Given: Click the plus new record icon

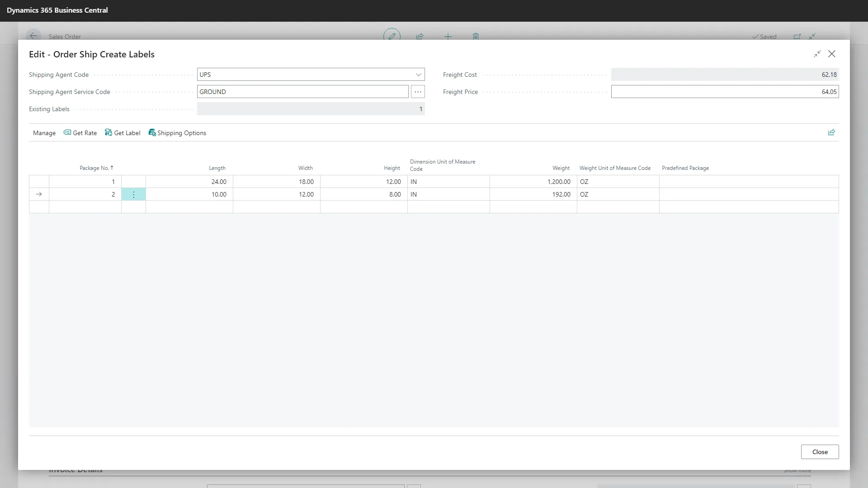Looking at the screenshot, I should tap(448, 36).
